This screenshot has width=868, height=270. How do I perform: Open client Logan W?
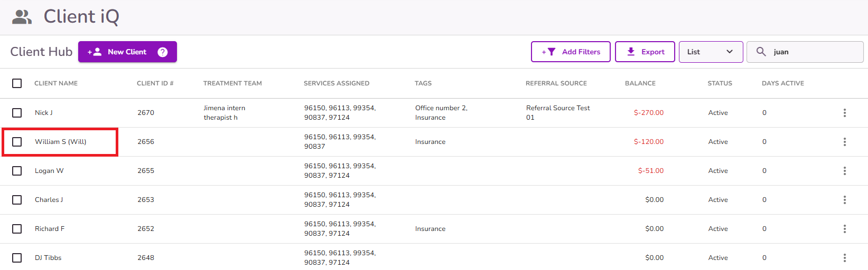pyautogui.click(x=49, y=171)
